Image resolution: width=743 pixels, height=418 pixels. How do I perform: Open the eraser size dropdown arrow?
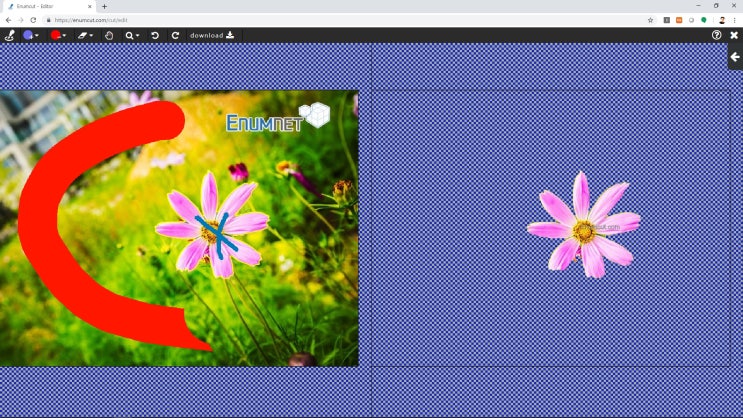pos(91,36)
